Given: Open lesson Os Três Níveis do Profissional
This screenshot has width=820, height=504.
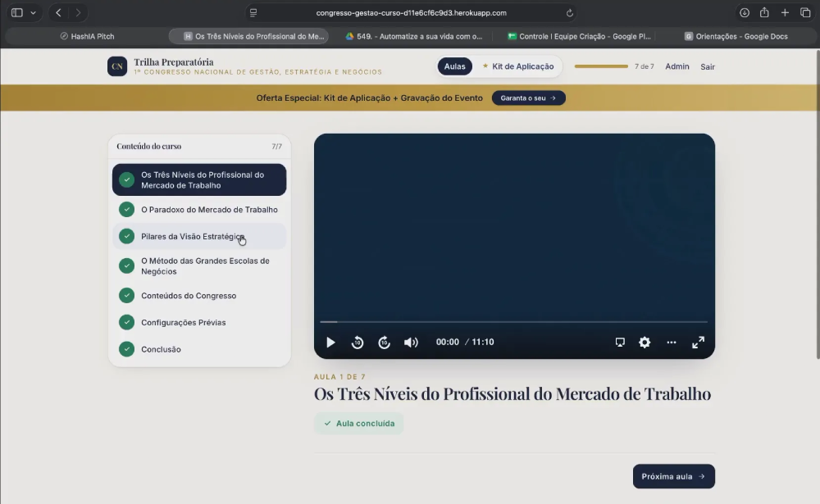Looking at the screenshot, I should point(199,179).
